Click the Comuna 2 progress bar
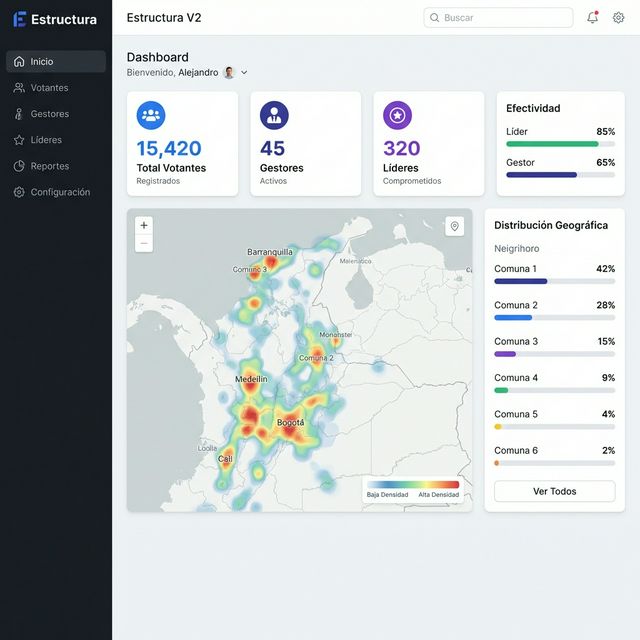Image resolution: width=640 pixels, height=640 pixels. pyautogui.click(x=554, y=318)
